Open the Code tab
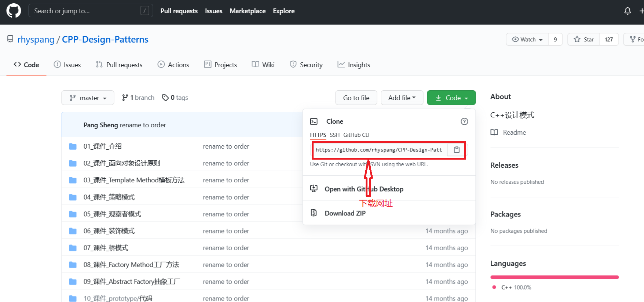The width and height of the screenshot is (644, 302). 26,65
